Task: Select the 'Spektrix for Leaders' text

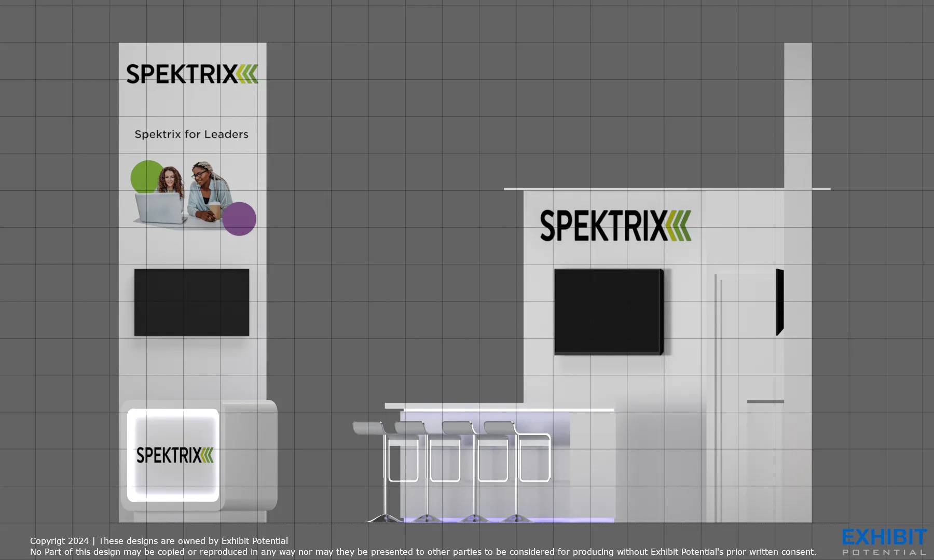Action: [191, 134]
